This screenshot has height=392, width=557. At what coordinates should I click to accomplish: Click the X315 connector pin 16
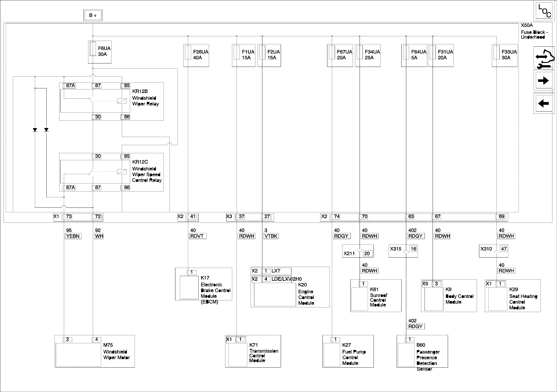pos(413,249)
